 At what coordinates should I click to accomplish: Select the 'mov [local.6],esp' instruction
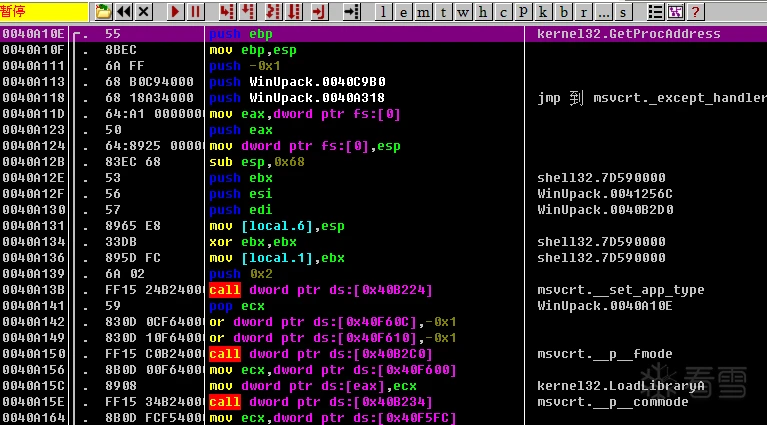coord(277,226)
